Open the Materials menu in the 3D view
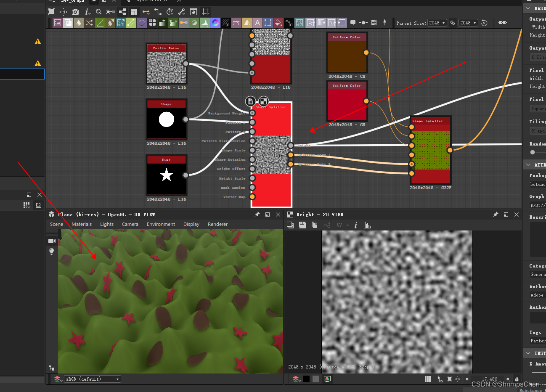 pos(82,224)
